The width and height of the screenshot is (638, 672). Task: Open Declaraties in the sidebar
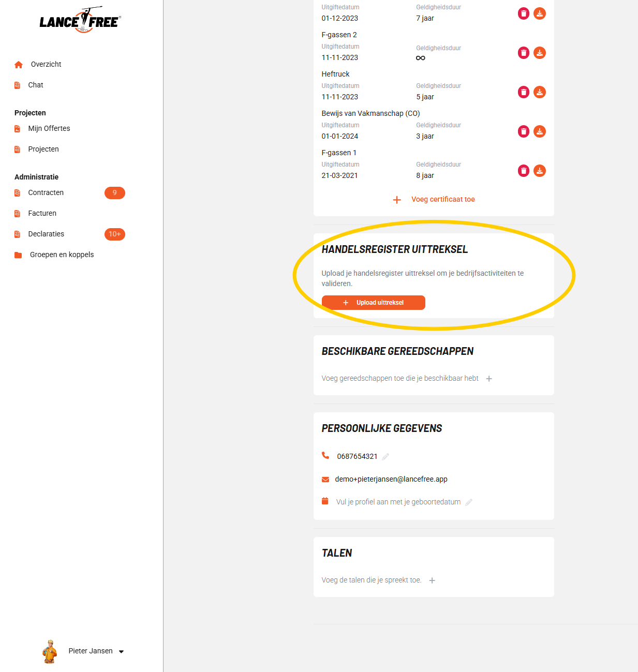click(46, 234)
